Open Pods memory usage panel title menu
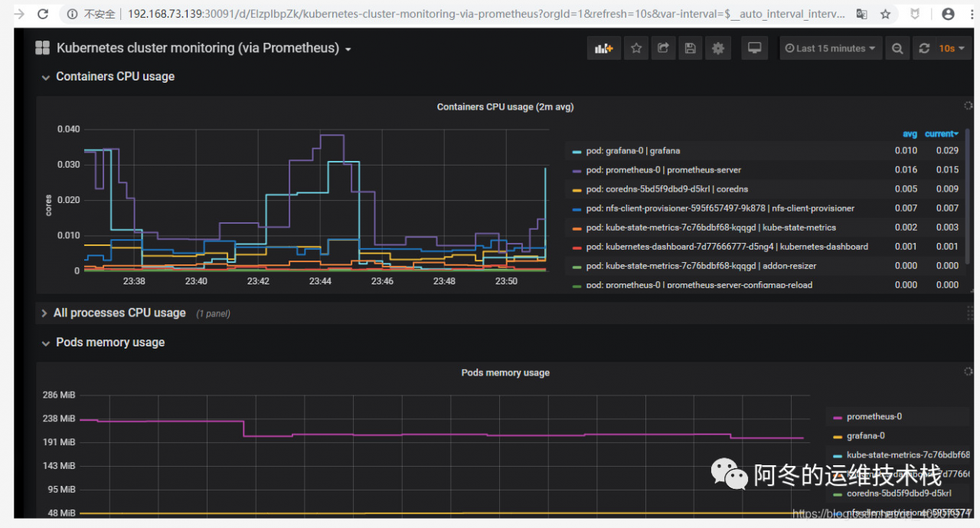Viewport: 980px width, 528px height. (505, 372)
